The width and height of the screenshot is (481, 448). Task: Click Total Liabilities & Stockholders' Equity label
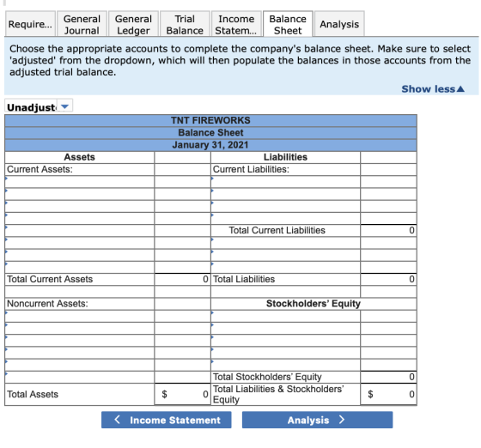point(278,394)
